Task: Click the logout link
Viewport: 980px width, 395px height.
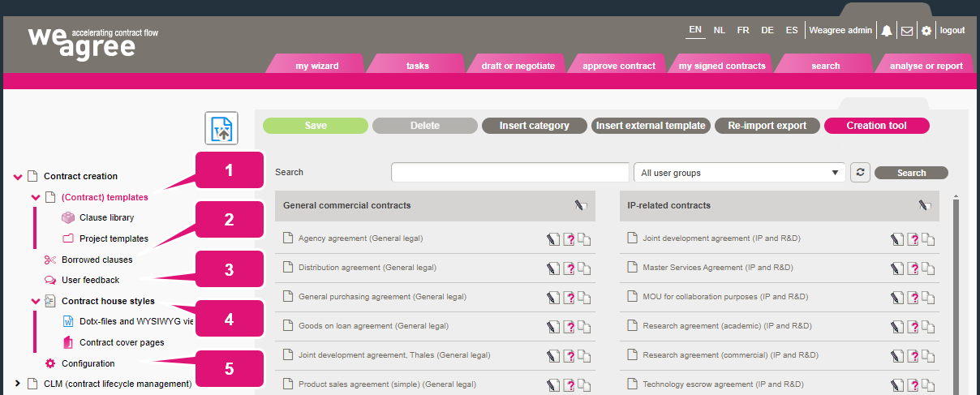Action: click(x=952, y=31)
